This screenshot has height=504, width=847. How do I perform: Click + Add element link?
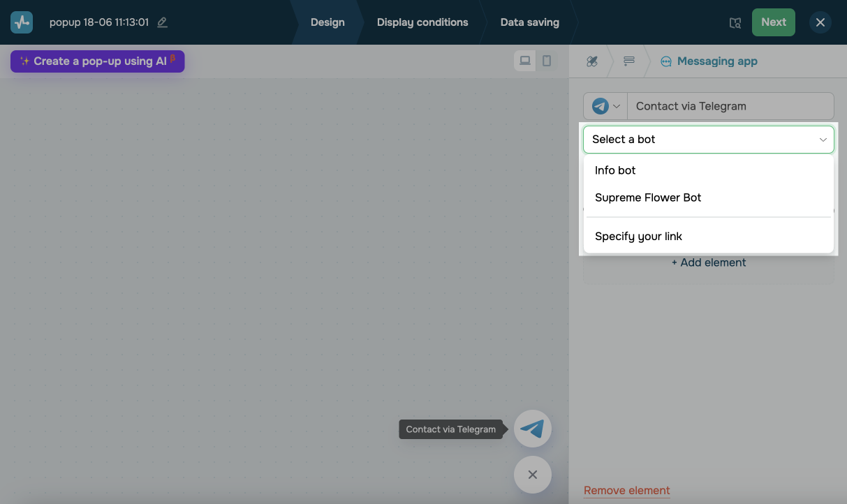709,262
